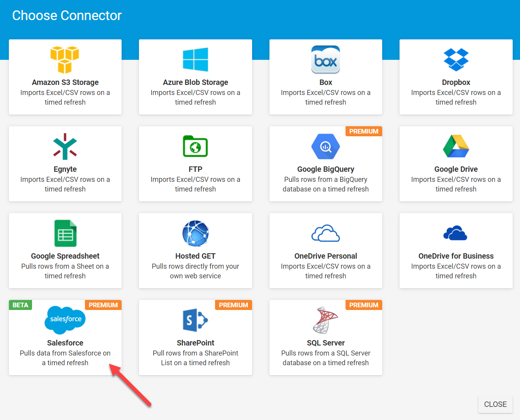This screenshot has height=420, width=520.
Task: Click the Azure Blob 'Imports Excel/CSV rows' description
Action: pos(195,97)
